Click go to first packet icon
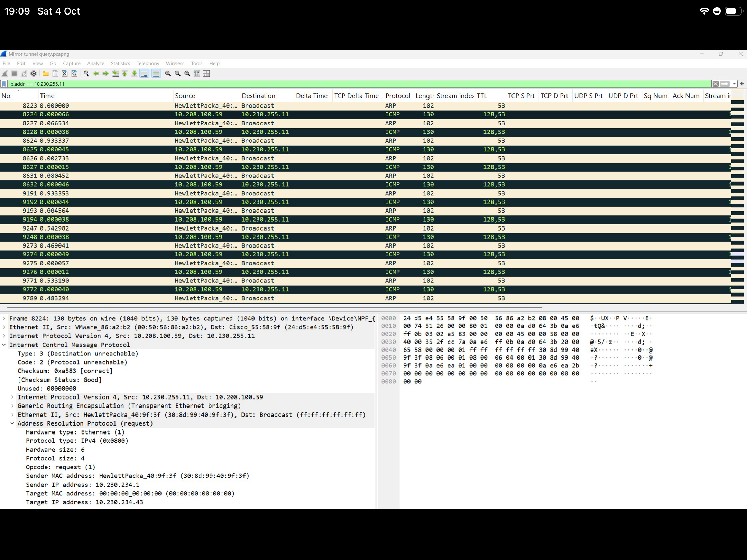 coord(124,73)
